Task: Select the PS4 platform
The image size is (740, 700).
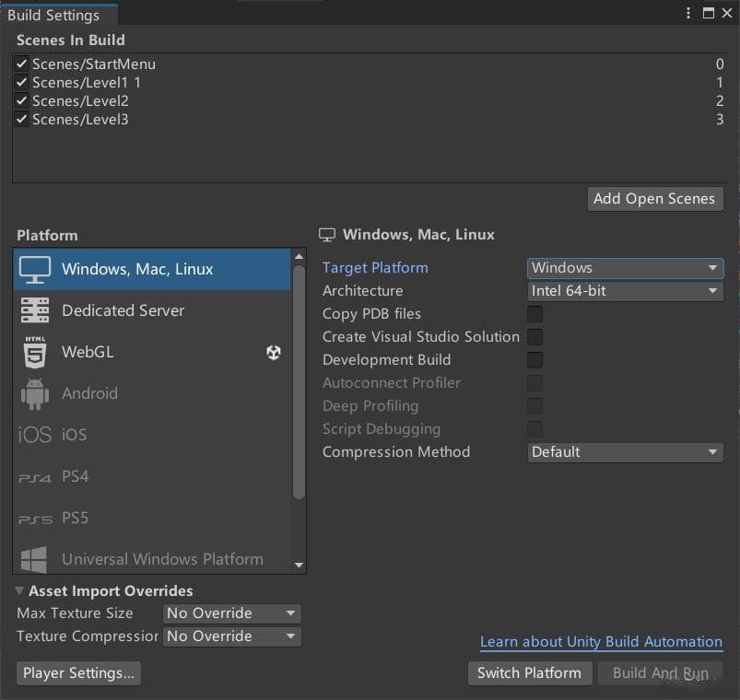Action: click(x=152, y=476)
